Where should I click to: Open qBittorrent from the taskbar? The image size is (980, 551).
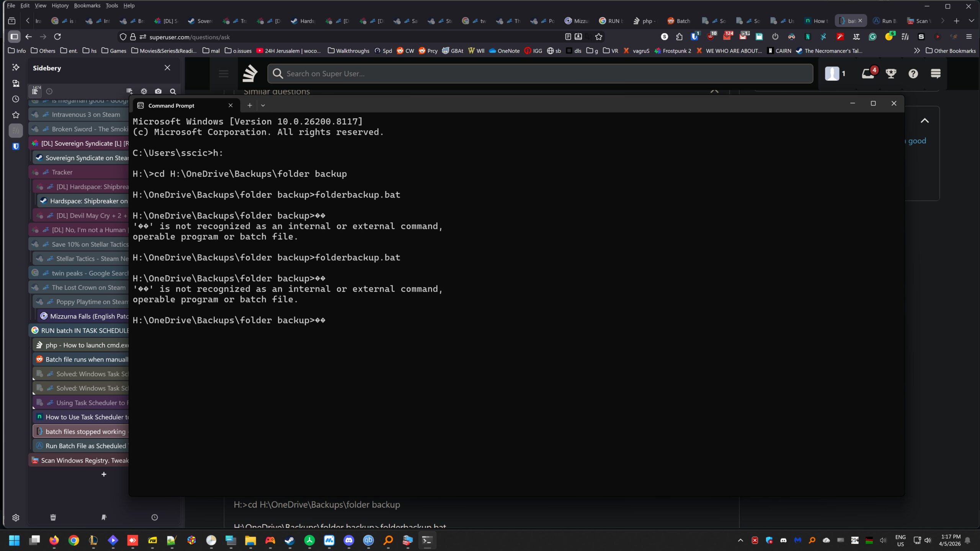click(x=368, y=540)
